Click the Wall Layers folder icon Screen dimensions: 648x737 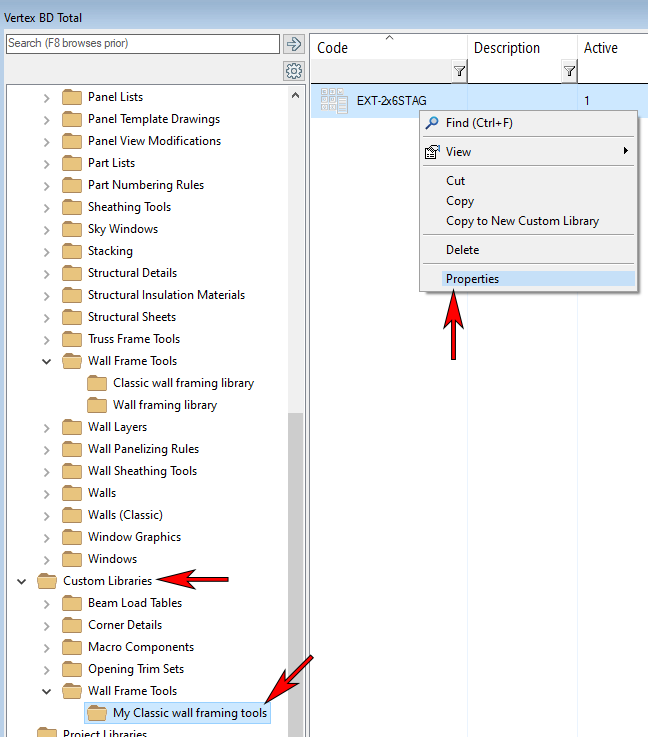coord(72,427)
